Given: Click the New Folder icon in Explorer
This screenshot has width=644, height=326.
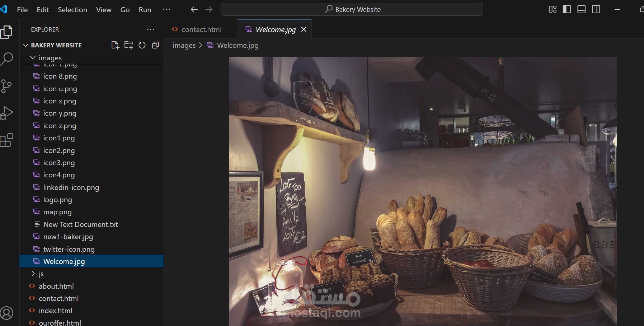Looking at the screenshot, I should (128, 45).
